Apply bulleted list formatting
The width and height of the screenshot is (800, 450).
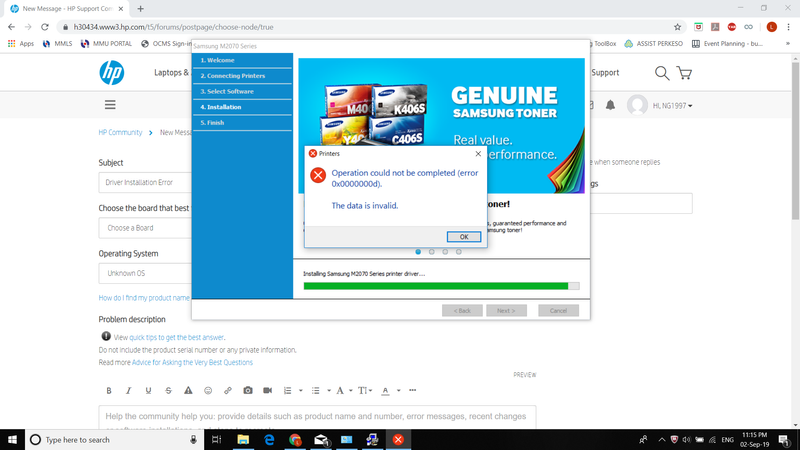point(316,391)
